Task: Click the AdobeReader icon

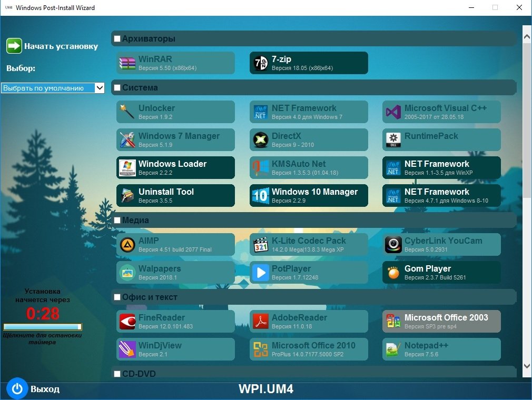Action: click(261, 322)
